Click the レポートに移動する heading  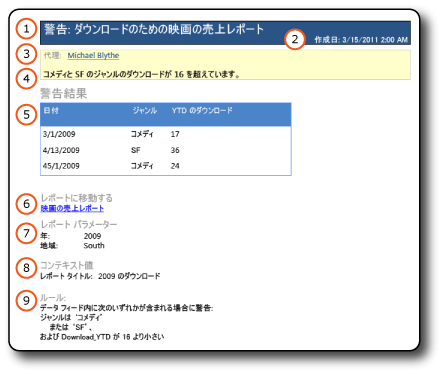[x=77, y=198]
